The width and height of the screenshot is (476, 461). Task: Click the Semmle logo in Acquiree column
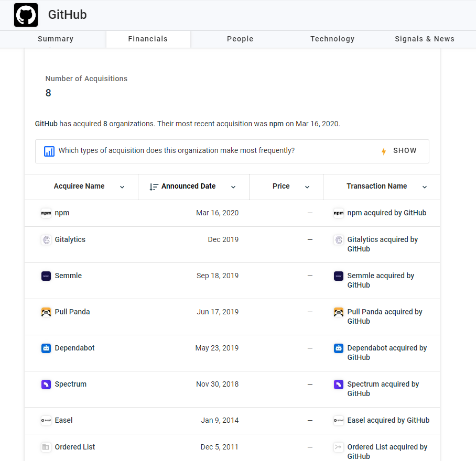[x=46, y=276]
